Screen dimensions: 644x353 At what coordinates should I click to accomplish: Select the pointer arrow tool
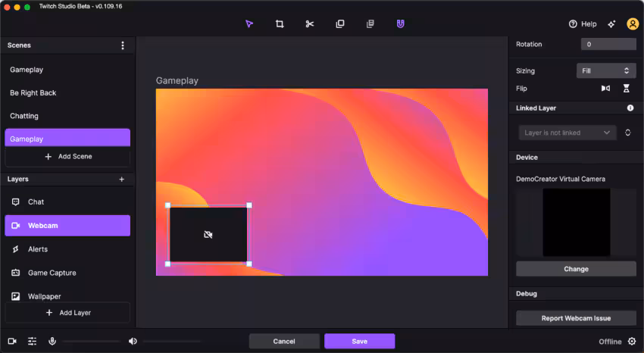(x=249, y=23)
